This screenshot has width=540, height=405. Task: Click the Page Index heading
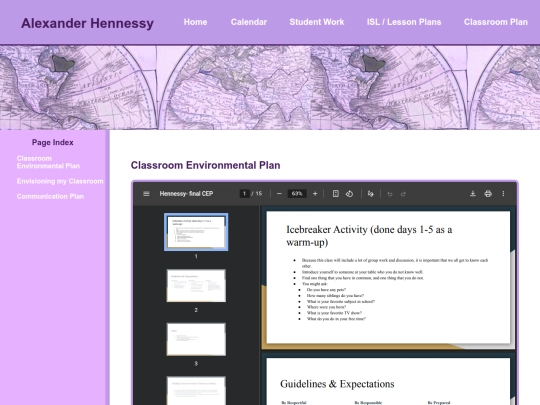pyautogui.click(x=53, y=142)
